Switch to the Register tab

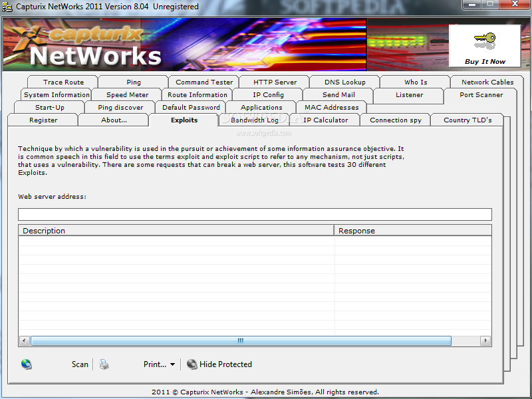pos(43,120)
